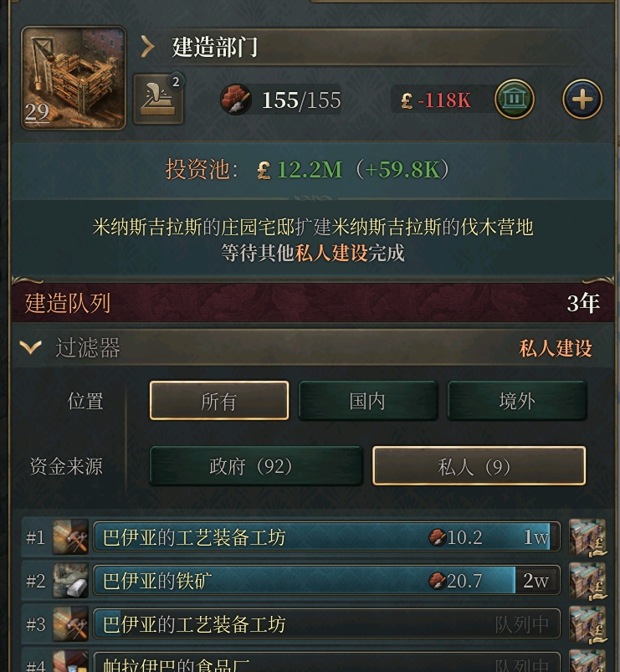Switch to 私人 (9) funding tab

(x=479, y=466)
